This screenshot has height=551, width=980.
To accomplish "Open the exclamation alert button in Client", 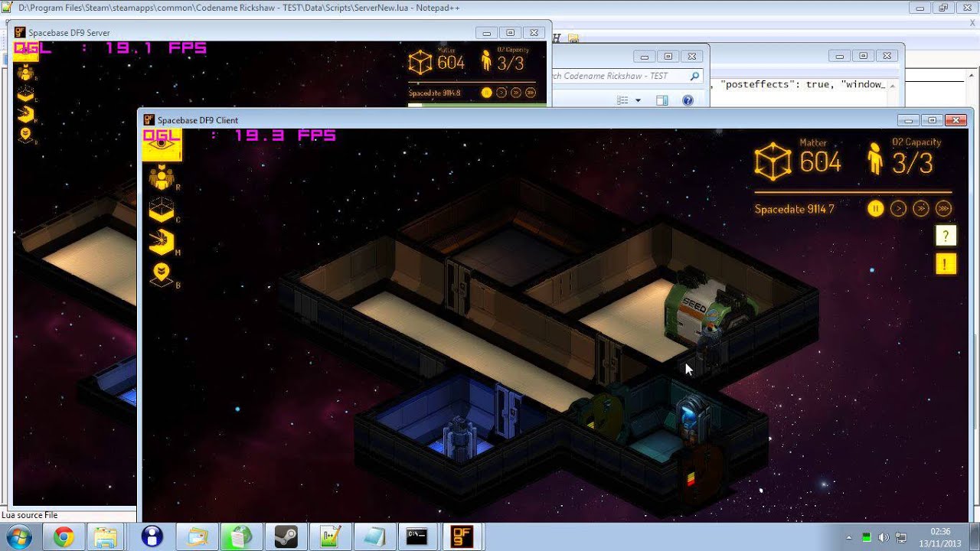I will 946,264.
